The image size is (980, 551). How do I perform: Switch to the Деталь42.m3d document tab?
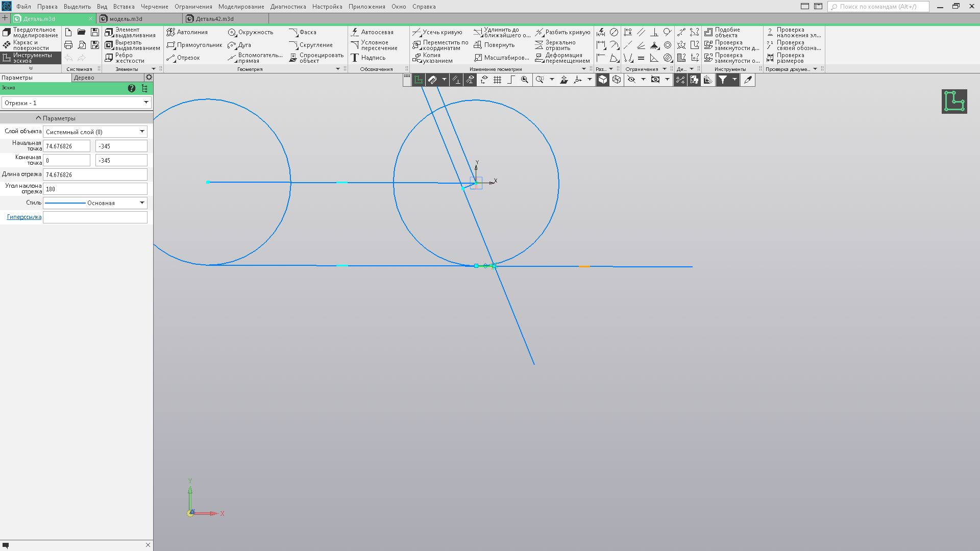tap(214, 19)
